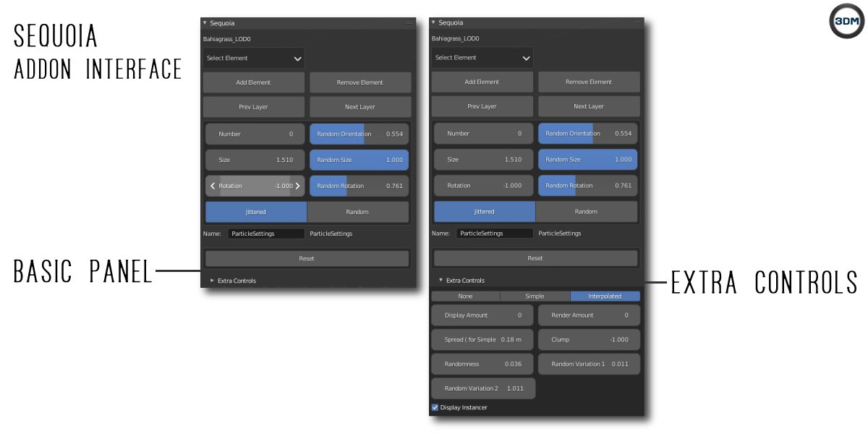Screen dimensions: 868x434
Task: Click Random Orientation slider in right panel
Action: tap(587, 133)
